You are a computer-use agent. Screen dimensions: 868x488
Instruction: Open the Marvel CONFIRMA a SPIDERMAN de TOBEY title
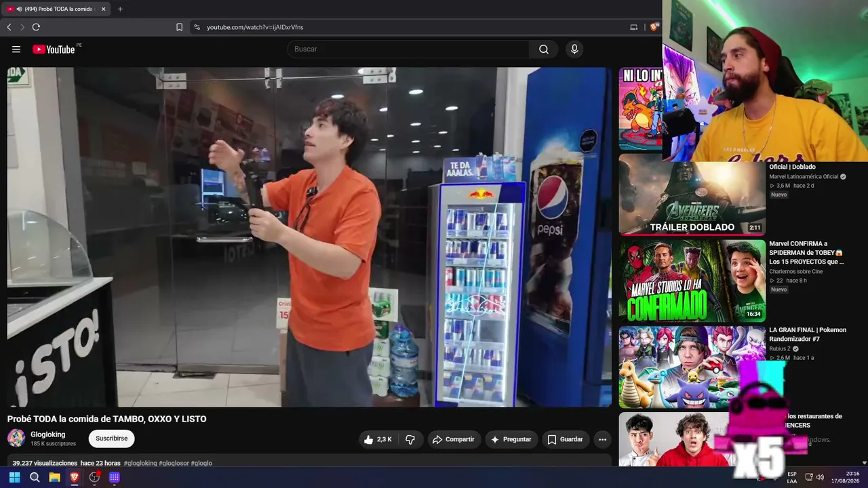[806, 252]
